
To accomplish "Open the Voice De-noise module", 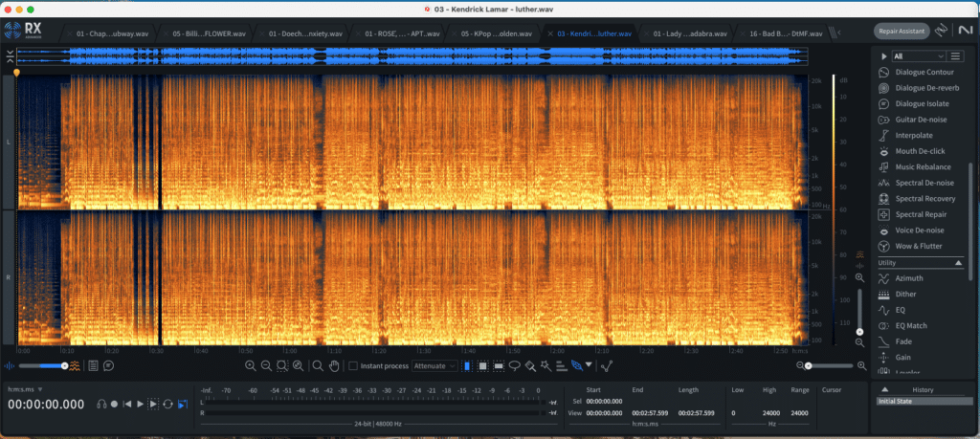I will point(912,230).
